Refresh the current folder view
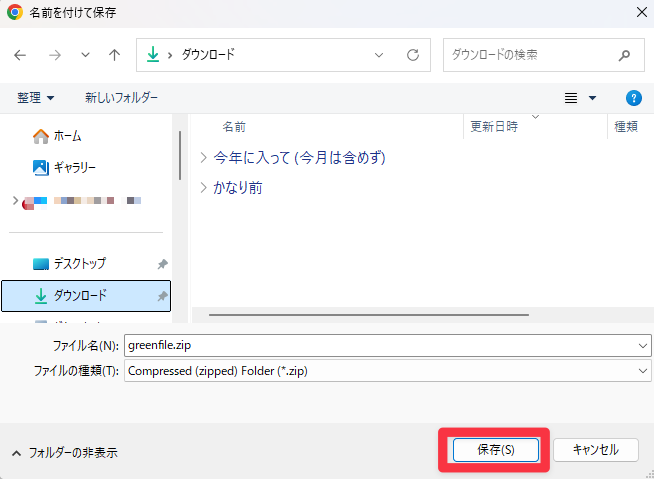Image resolution: width=654 pixels, height=479 pixels. [412, 55]
